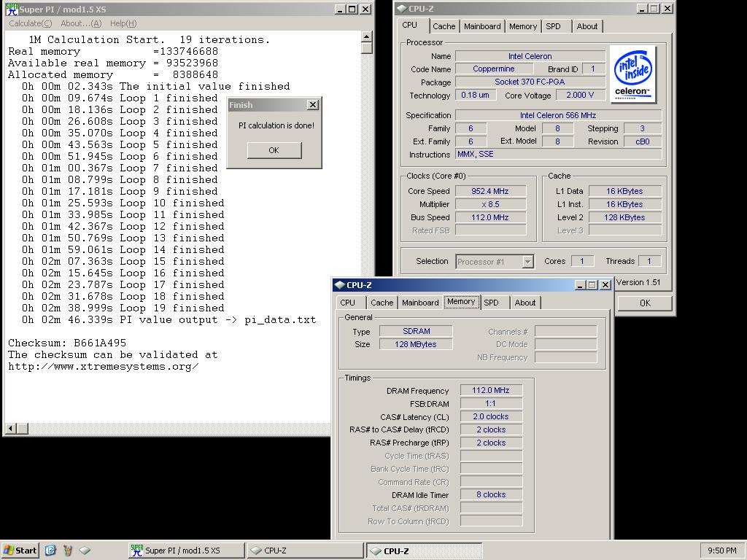Close the Finish dialog

(312, 105)
